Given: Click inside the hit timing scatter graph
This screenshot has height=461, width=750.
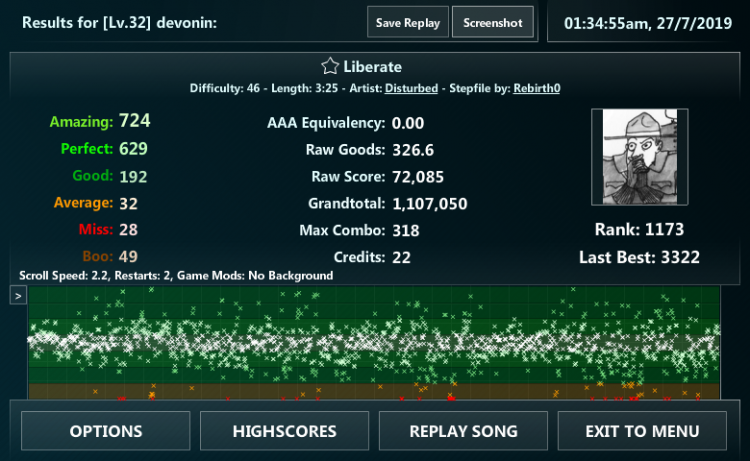Looking at the screenshot, I should coord(375,342).
